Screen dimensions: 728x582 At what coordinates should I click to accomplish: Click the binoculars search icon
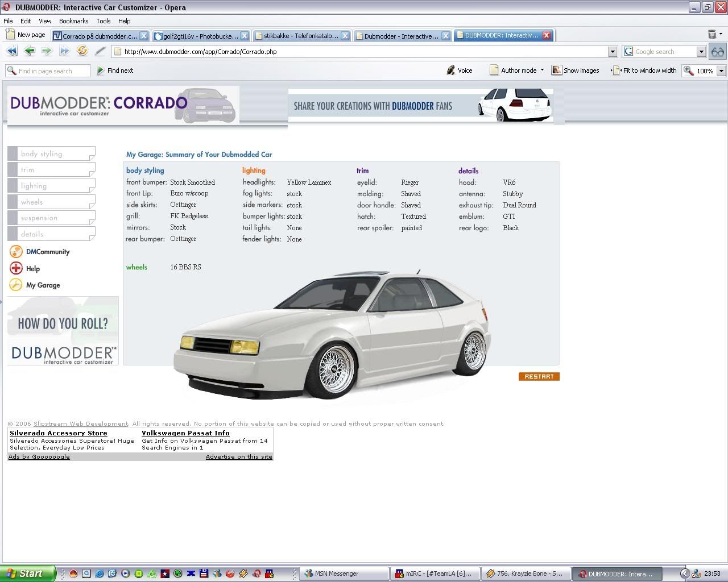pyautogui.click(x=718, y=52)
